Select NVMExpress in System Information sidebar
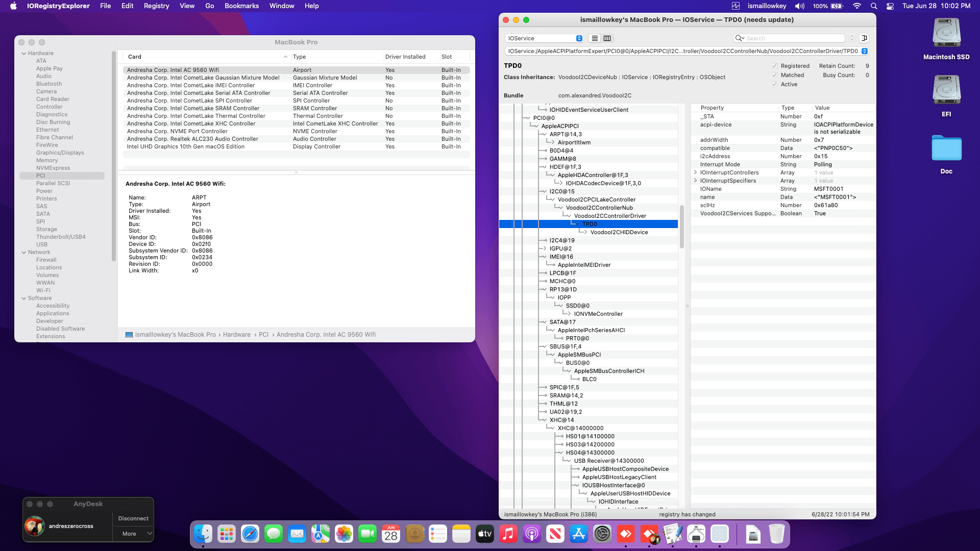The height and width of the screenshot is (551, 980). (53, 168)
